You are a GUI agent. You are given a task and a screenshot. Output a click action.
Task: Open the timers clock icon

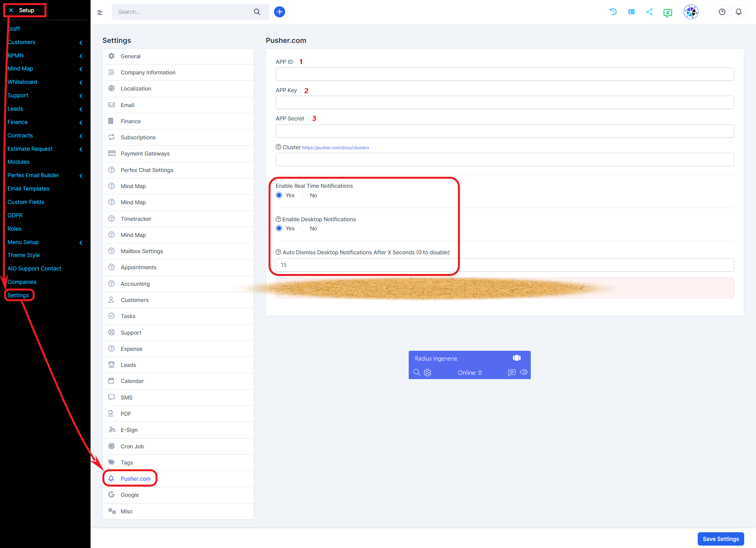(x=722, y=12)
